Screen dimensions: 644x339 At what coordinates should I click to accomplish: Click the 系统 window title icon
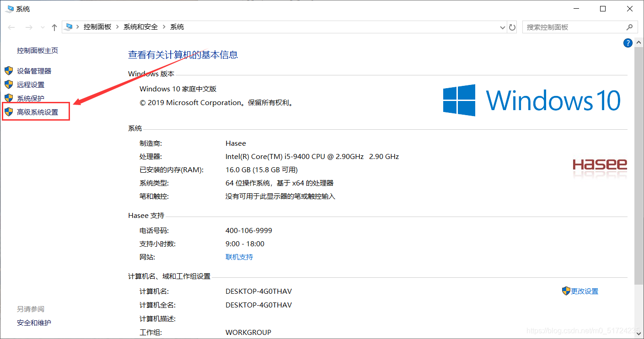point(9,9)
